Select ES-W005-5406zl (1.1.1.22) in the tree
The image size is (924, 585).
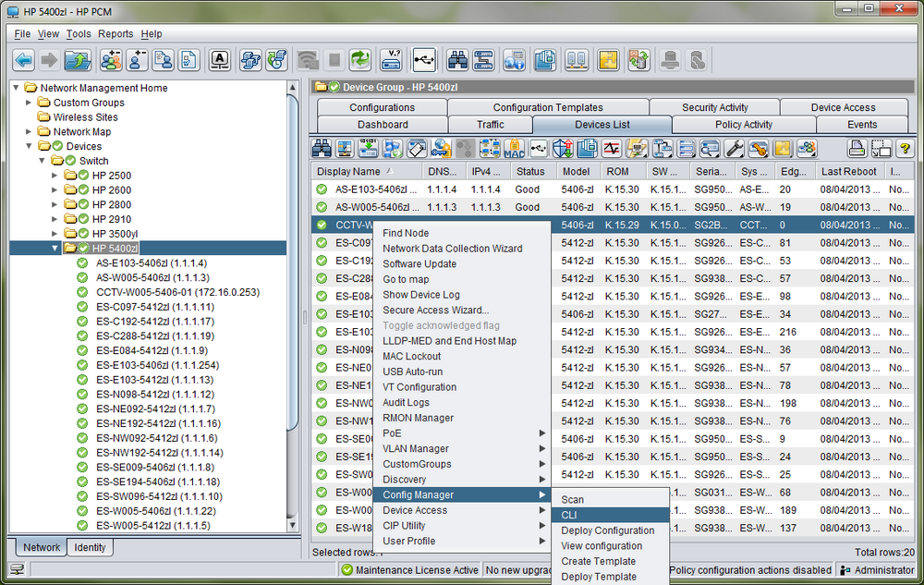[x=155, y=511]
